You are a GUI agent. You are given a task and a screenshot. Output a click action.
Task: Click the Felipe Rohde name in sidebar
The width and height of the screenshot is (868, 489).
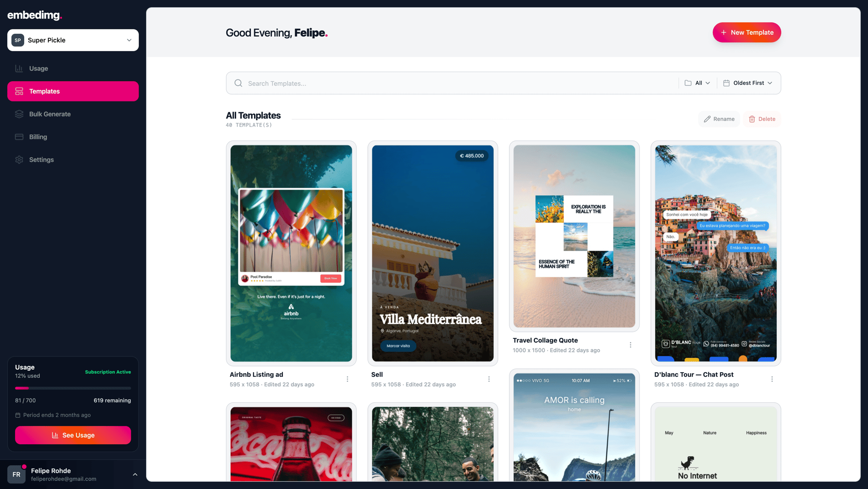tap(51, 471)
